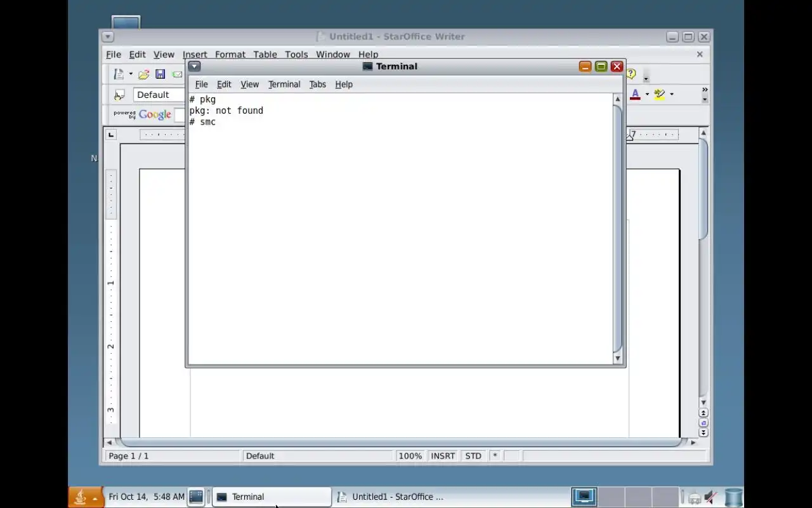
Task: Toggle the INSRT insert mode field
Action: click(443, 456)
